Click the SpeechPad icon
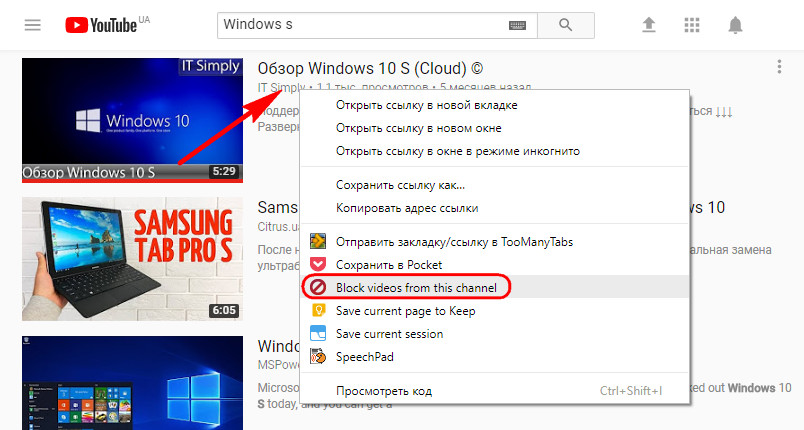The width and height of the screenshot is (804, 430). click(318, 357)
